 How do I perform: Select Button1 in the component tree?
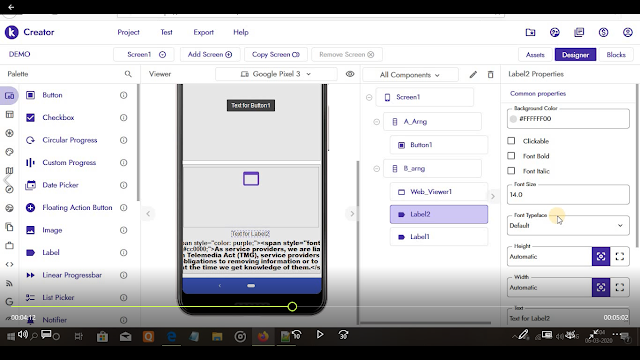click(x=439, y=145)
